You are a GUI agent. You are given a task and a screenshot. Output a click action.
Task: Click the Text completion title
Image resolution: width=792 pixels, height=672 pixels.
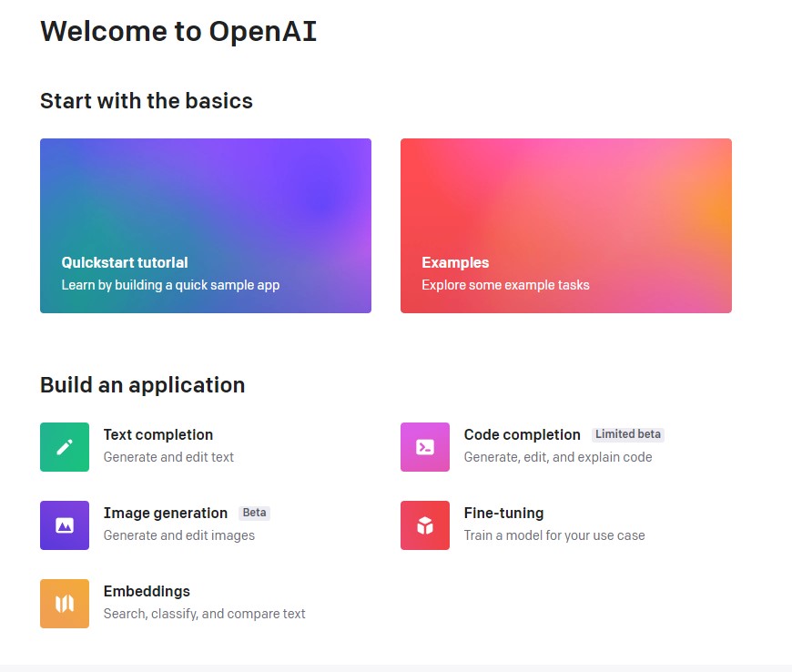tap(158, 435)
